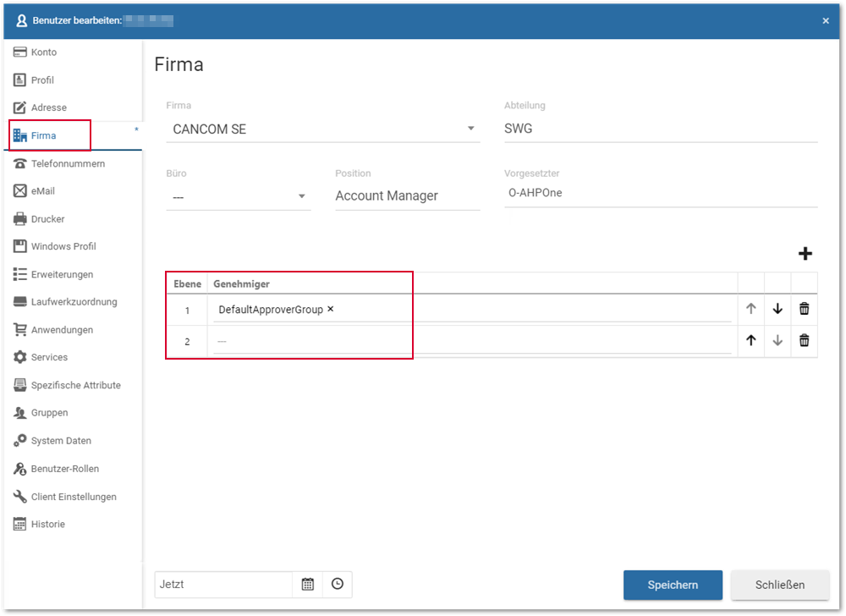This screenshot has width=846, height=616.
Task: Open the Firma CANCOM SE dropdown
Action: point(323,129)
